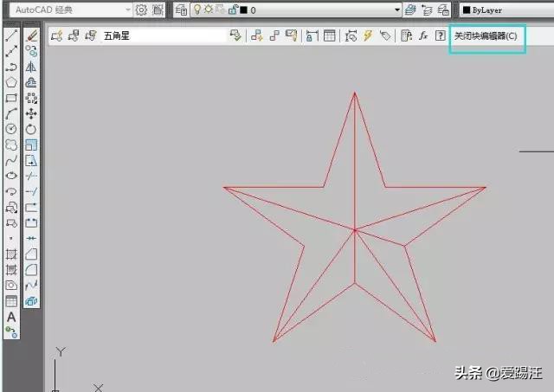Click the geometric constraint icon

pos(274,35)
